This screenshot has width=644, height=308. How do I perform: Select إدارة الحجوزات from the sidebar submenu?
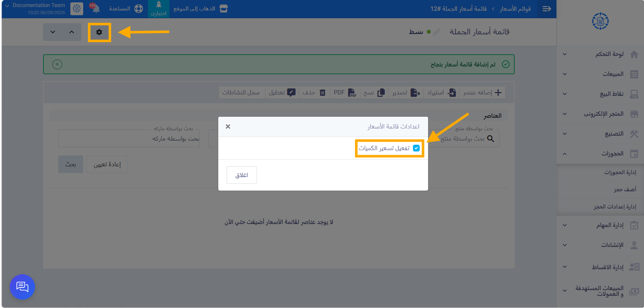coord(620,172)
